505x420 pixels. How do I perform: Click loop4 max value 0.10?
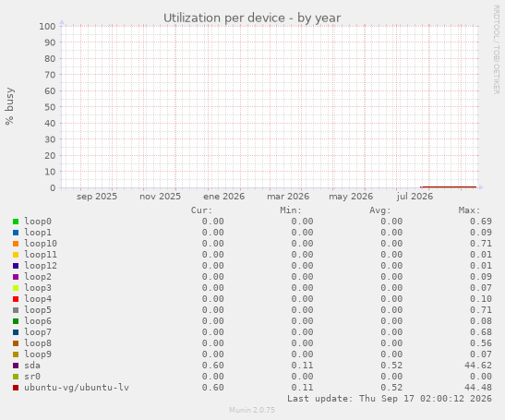pos(481,299)
